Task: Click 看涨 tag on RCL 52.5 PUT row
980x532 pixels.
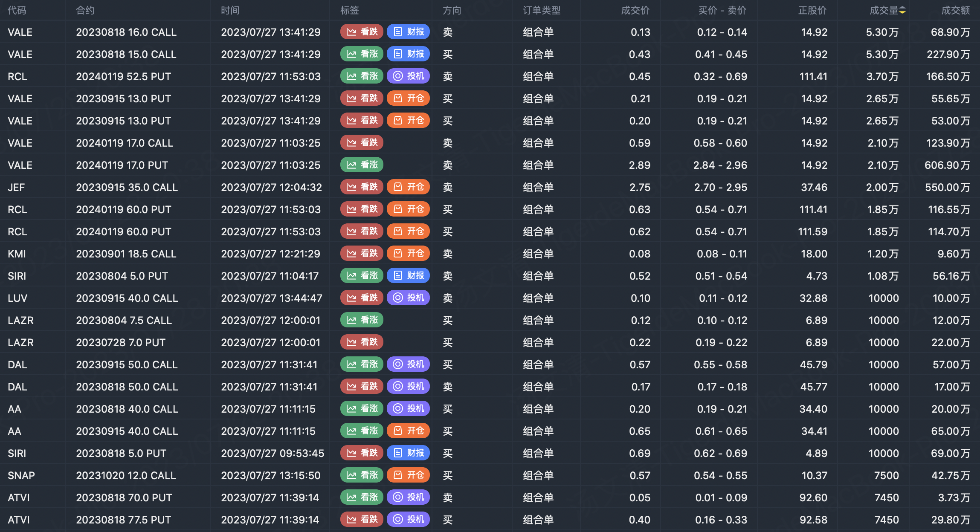Action: [x=362, y=76]
